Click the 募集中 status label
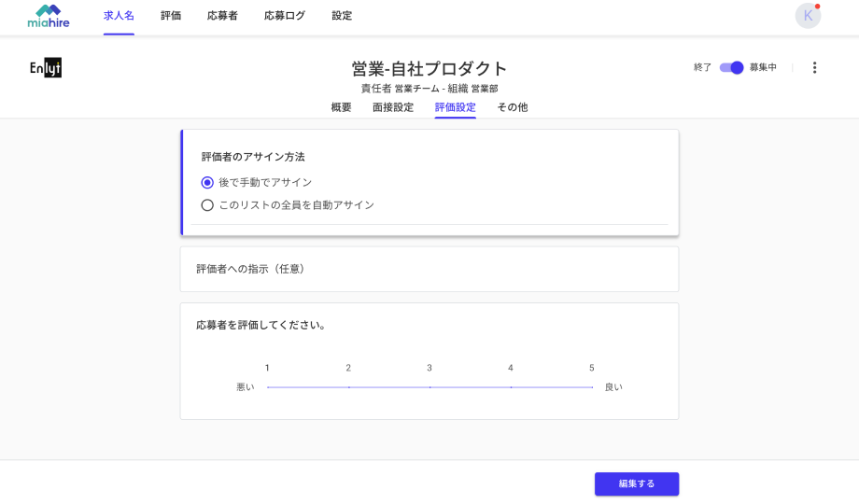This screenshot has height=504, width=859. (x=763, y=67)
